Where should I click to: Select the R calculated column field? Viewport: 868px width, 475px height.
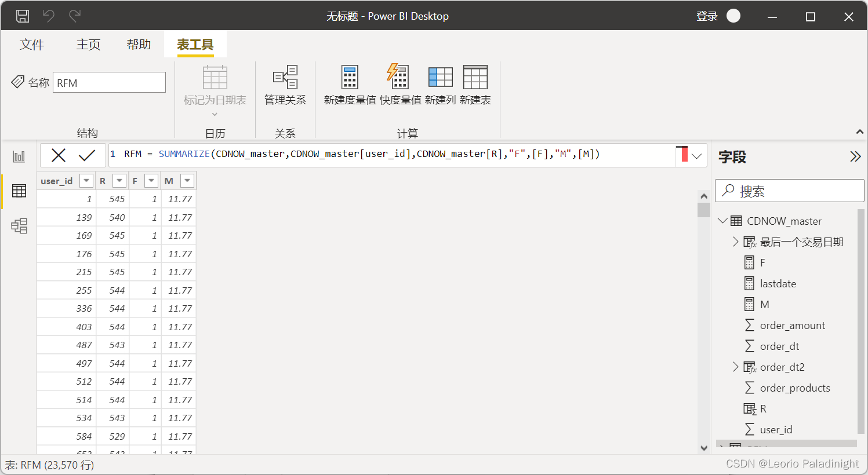[x=763, y=409]
